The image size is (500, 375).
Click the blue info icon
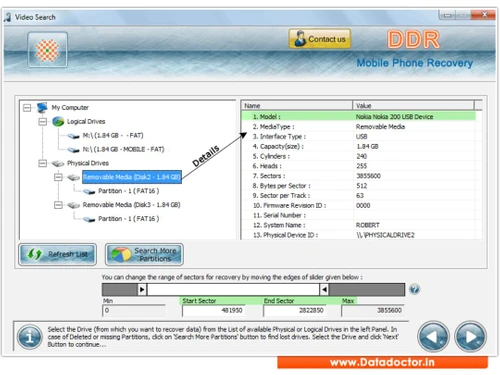pyautogui.click(x=30, y=337)
